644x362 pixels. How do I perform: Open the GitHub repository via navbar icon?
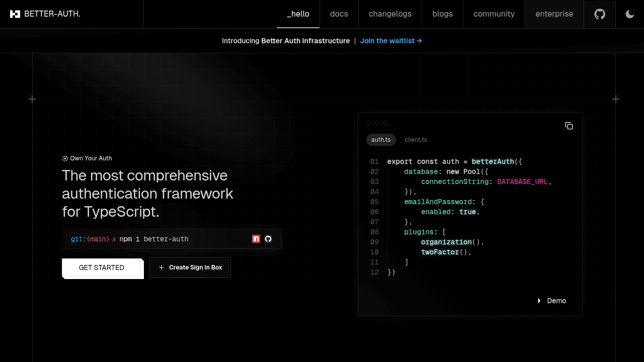[599, 14]
